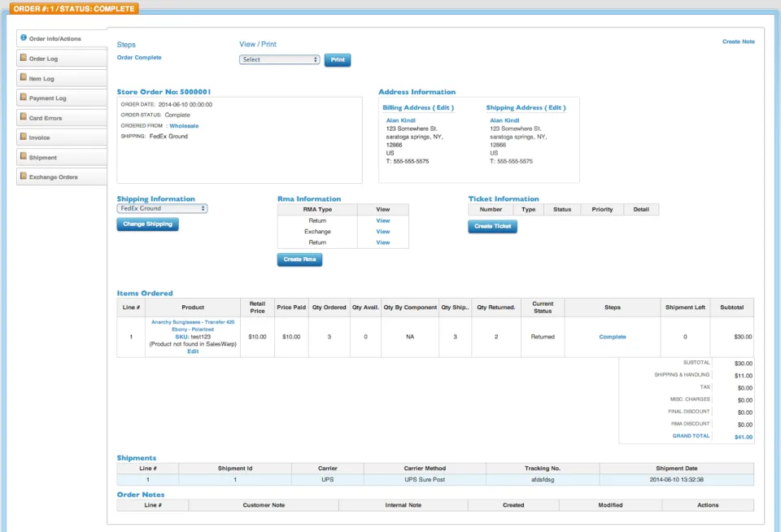Image resolution: width=781 pixels, height=532 pixels.
Task: Open the View / Print Select dropdown
Action: (279, 59)
